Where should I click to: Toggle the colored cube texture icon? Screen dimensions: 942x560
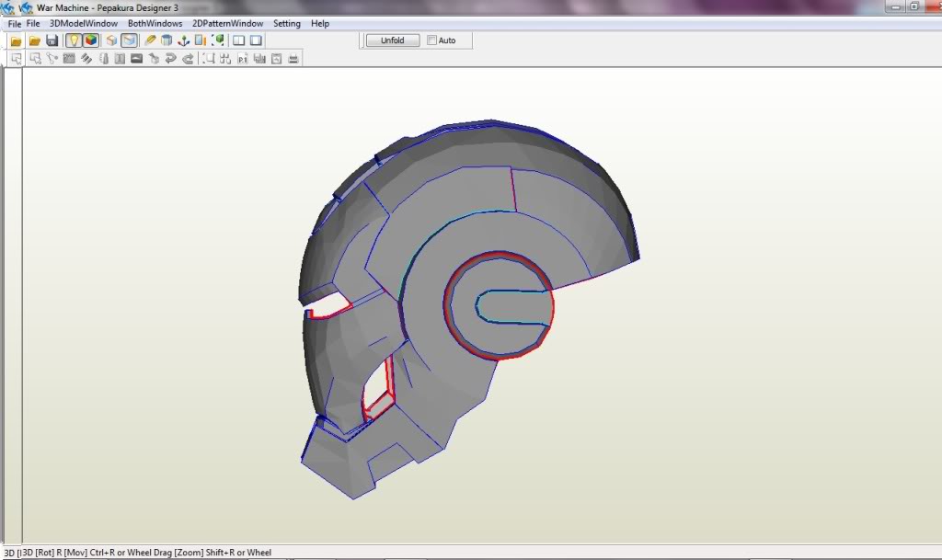coord(91,40)
